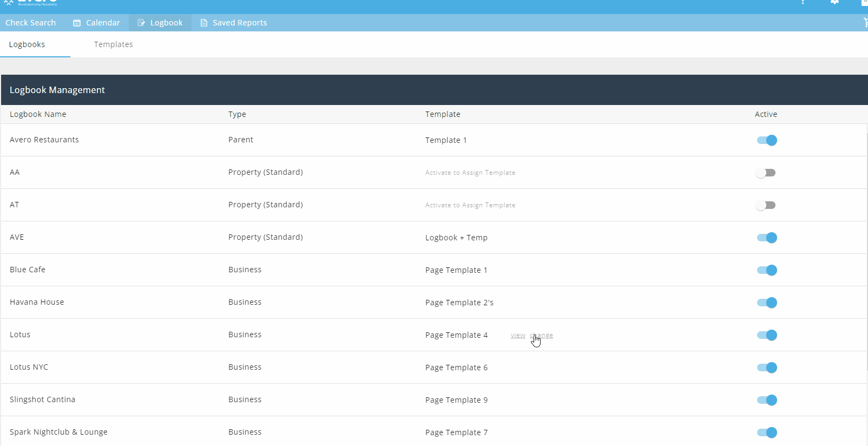Screen dimensions: 868x446
Task: Select the Logbooks tab
Action: point(27,44)
